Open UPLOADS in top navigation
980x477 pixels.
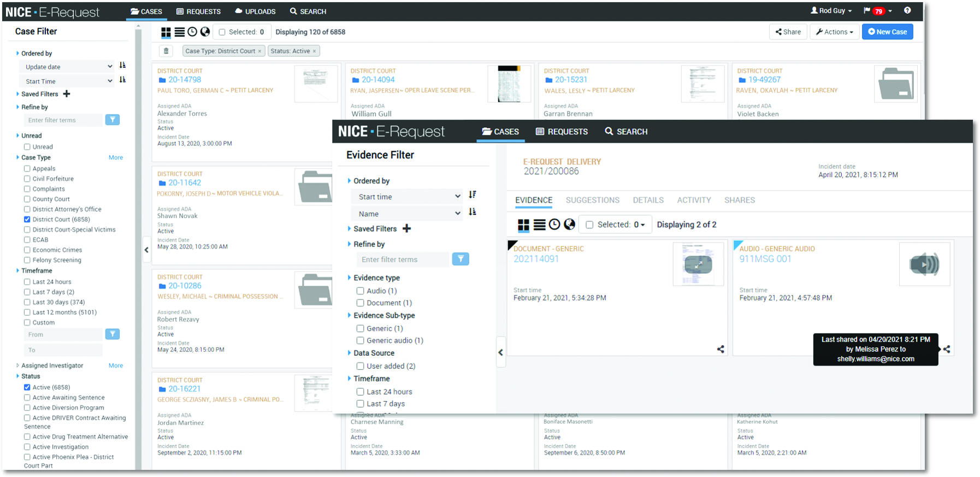[x=255, y=11]
